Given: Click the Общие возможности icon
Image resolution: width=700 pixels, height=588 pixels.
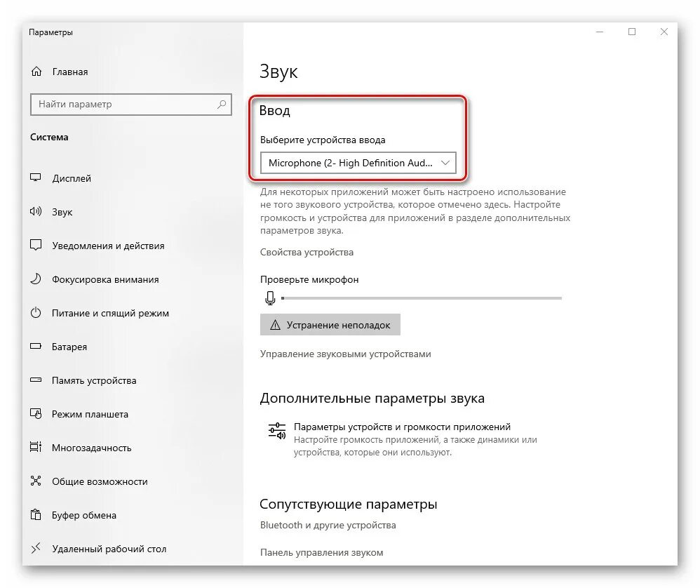Looking at the screenshot, I should [35, 481].
